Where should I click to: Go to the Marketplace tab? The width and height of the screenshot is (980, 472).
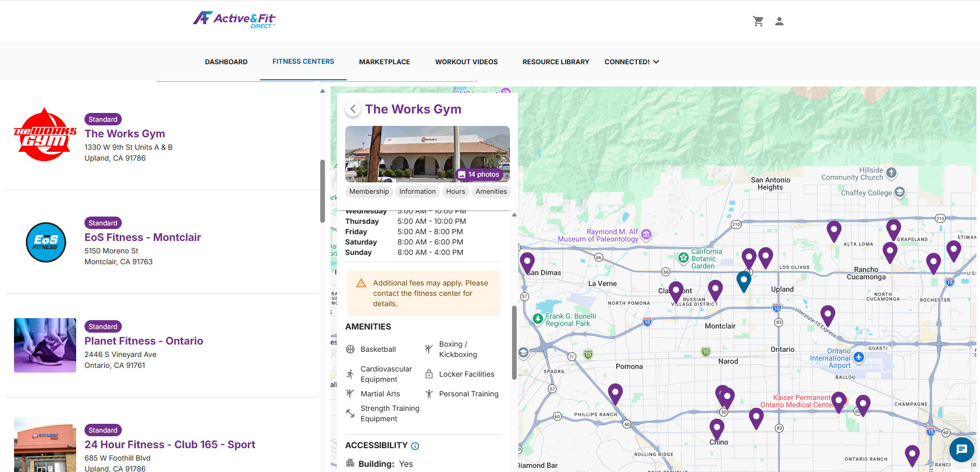tap(385, 62)
